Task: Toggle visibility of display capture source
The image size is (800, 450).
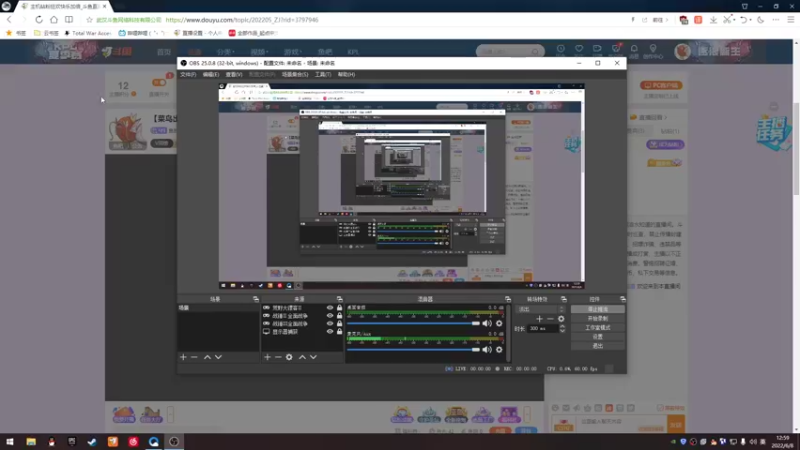Action: 330,332
